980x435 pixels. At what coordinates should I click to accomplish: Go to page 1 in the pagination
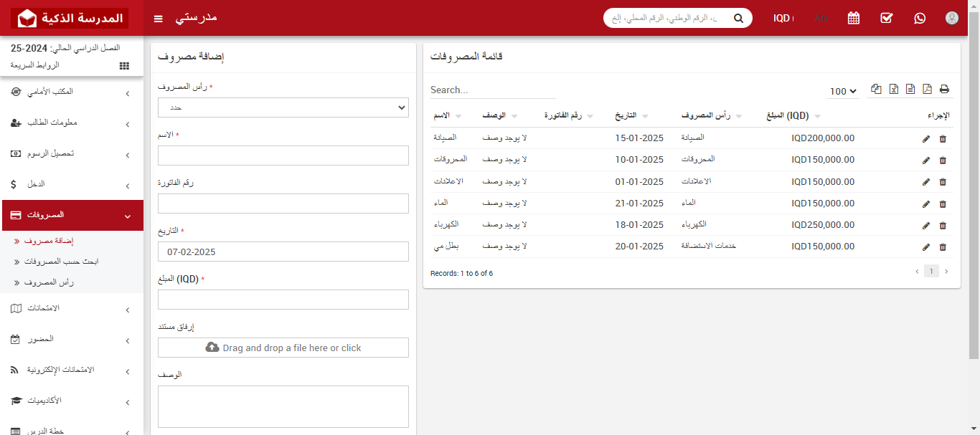point(931,271)
